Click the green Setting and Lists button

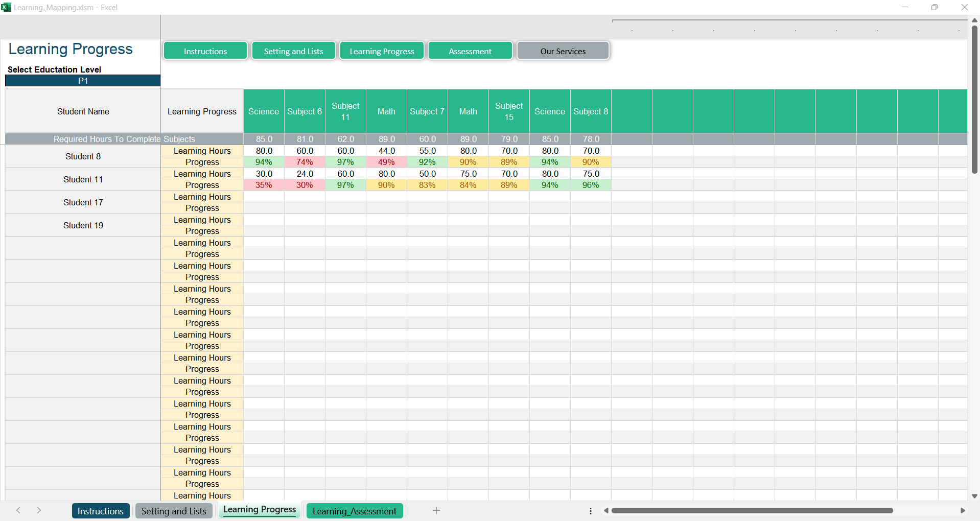(x=293, y=51)
